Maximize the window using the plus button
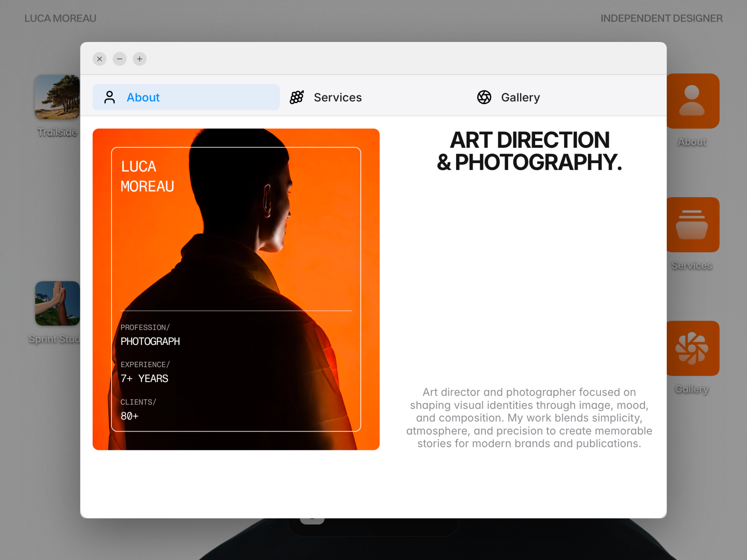This screenshot has height=560, width=747. coord(139,59)
